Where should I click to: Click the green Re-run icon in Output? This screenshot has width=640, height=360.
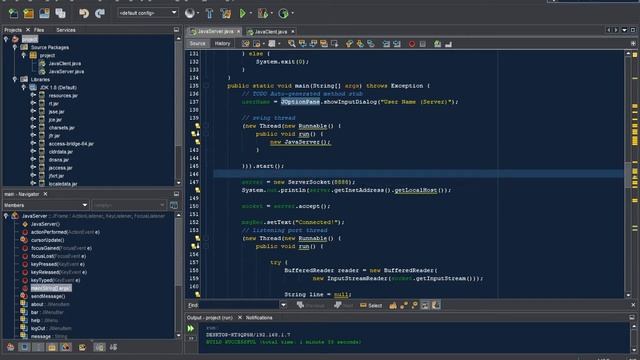[191, 328]
